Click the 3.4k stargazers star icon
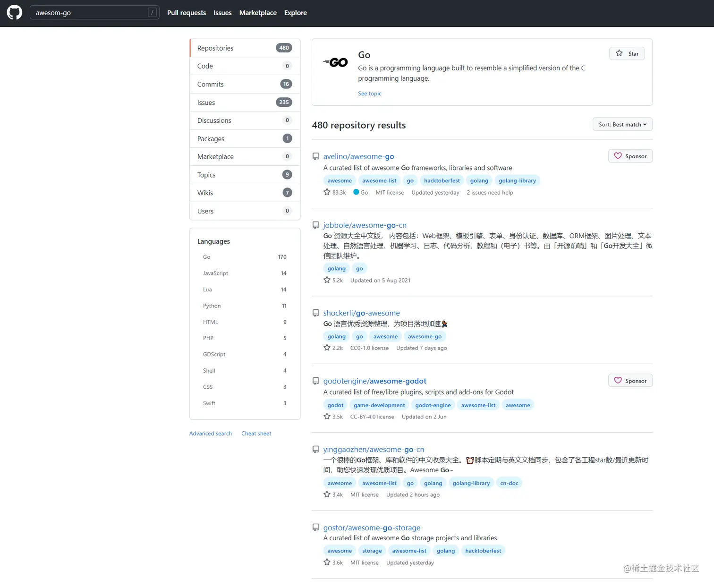The image size is (714, 588). (327, 494)
